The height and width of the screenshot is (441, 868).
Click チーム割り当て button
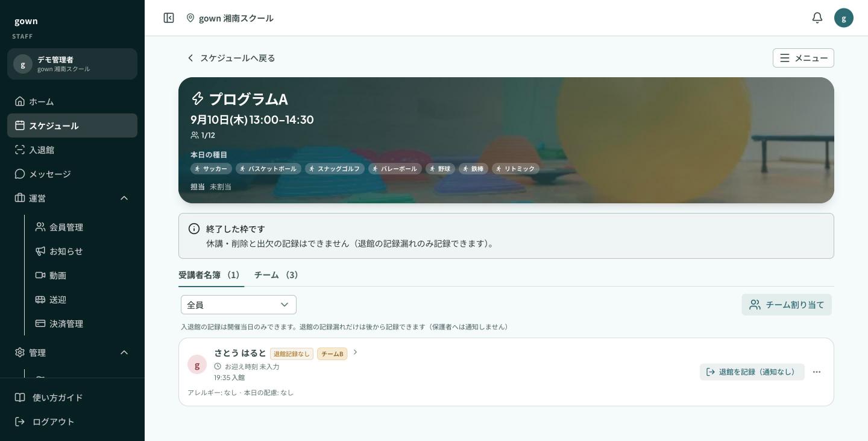(787, 305)
